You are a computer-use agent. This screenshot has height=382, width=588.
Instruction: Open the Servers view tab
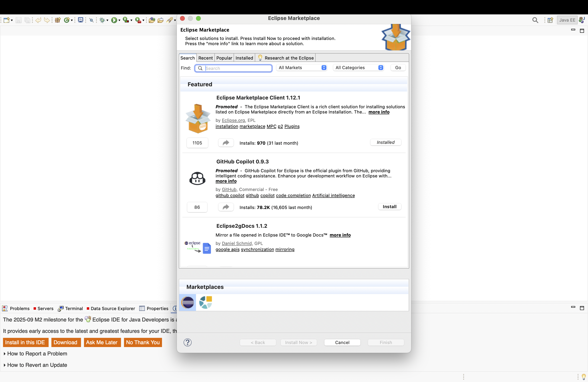click(43, 308)
